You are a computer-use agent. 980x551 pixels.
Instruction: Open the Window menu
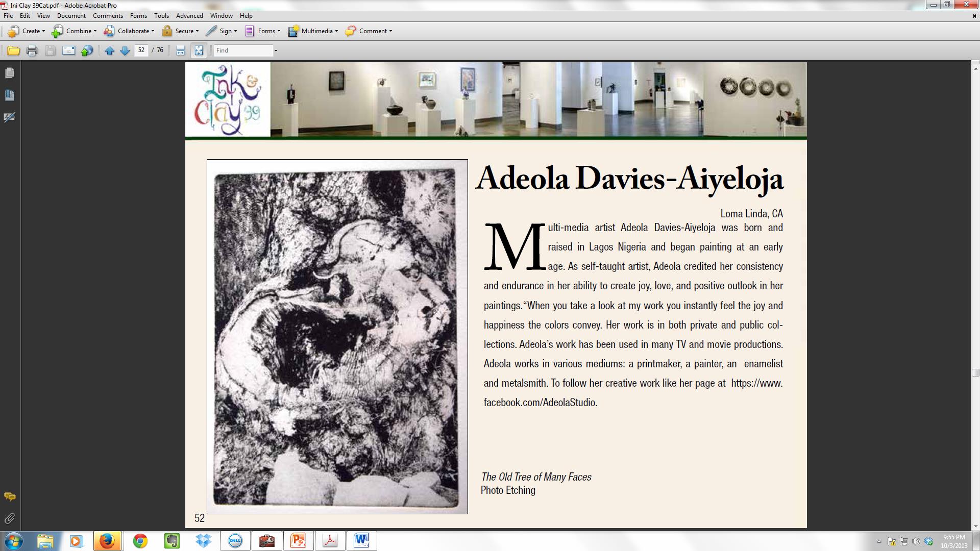coord(221,16)
